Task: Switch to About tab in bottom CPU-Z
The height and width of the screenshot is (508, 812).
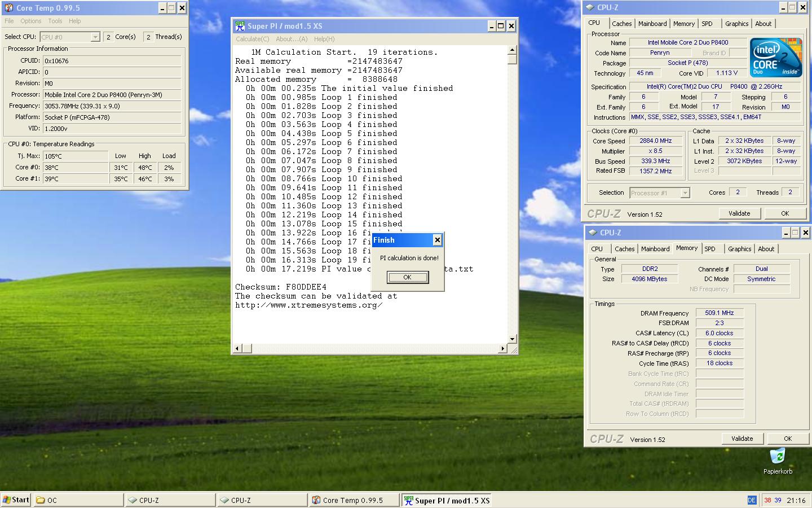Action: pyautogui.click(x=766, y=249)
